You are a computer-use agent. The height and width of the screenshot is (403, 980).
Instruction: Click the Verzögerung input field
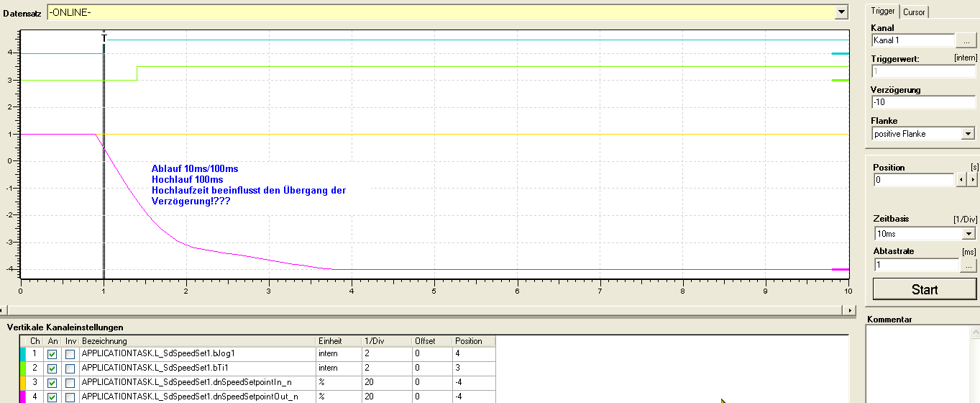923,102
